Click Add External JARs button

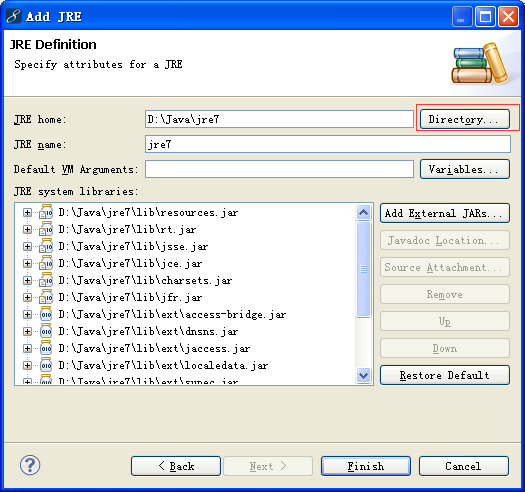tap(445, 213)
